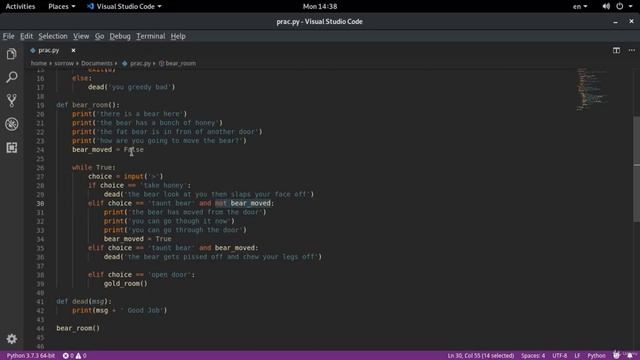The image size is (640, 360).
Task: Click the feedback smiley in status bar
Action: [616, 356]
